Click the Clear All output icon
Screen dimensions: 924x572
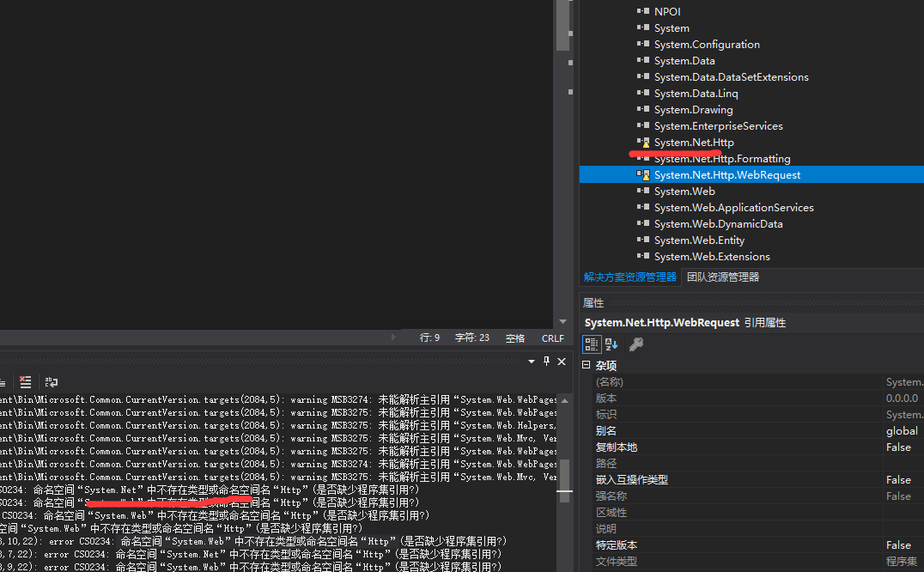pyautogui.click(x=26, y=382)
